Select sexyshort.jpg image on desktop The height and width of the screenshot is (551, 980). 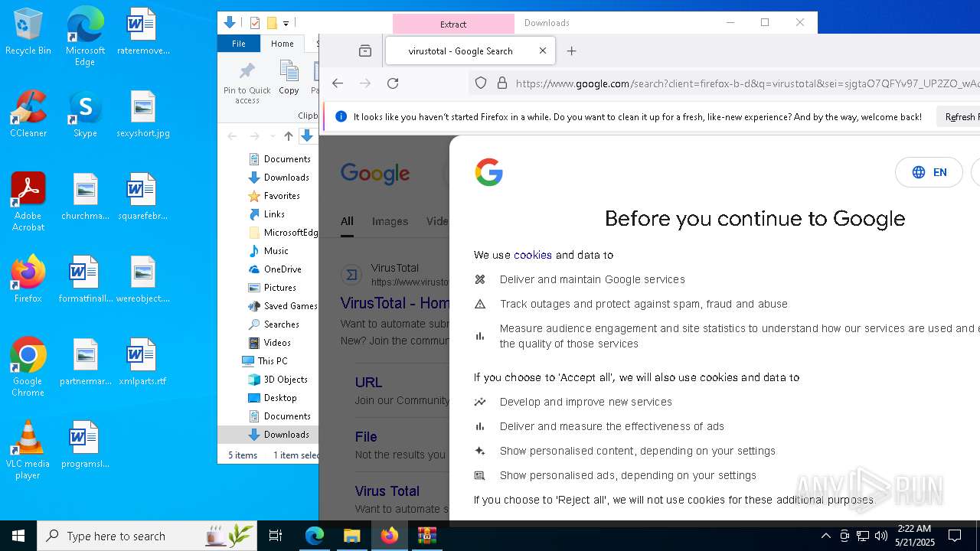pos(142,115)
